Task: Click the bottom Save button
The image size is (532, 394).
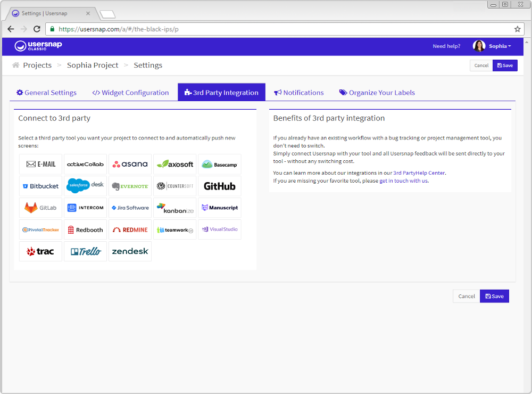Action: [x=494, y=296]
